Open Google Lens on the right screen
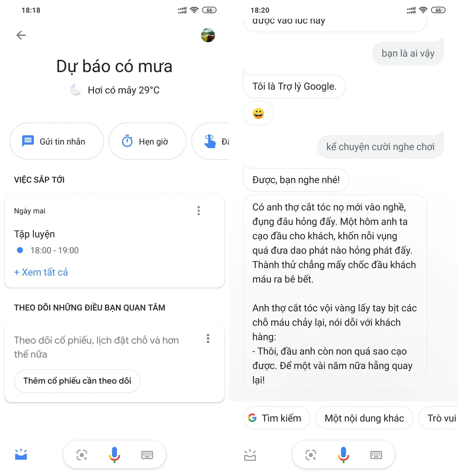This screenshot has height=476, width=458. 311,455
